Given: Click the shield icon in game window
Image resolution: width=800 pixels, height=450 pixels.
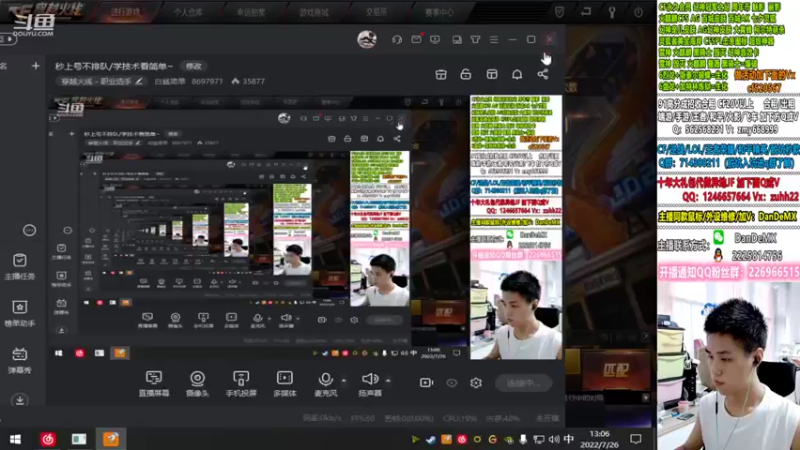Looking at the screenshot, I should point(559,12).
